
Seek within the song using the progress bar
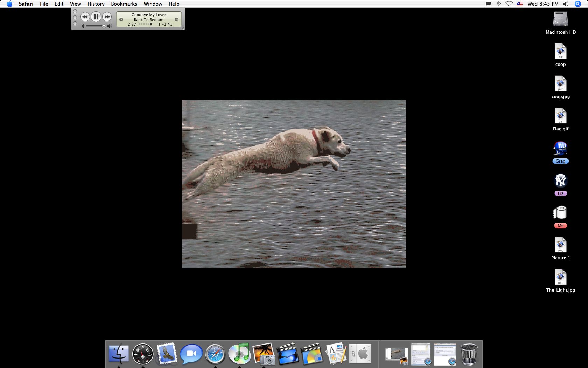pos(149,25)
